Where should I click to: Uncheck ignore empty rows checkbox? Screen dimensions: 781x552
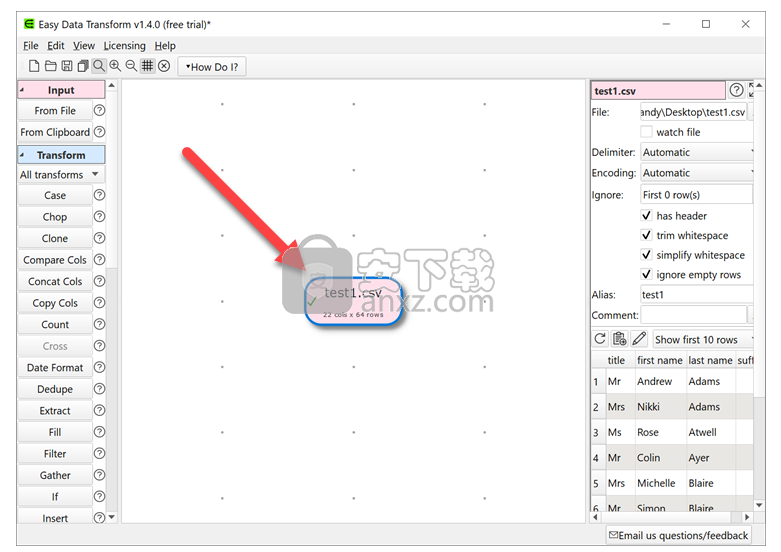(646, 275)
